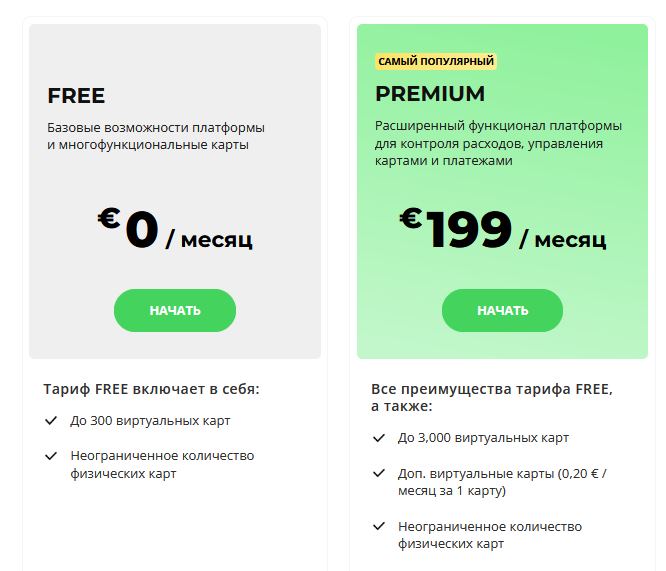The image size is (666, 571).
Task: Click the checkmark beside PREMIUM plan's unlimited physical cards
Action: 379,526
